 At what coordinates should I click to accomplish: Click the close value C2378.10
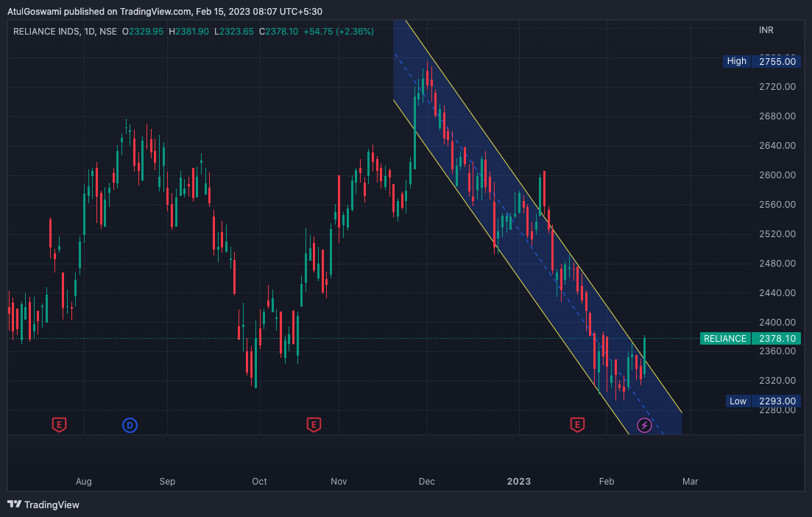278,32
